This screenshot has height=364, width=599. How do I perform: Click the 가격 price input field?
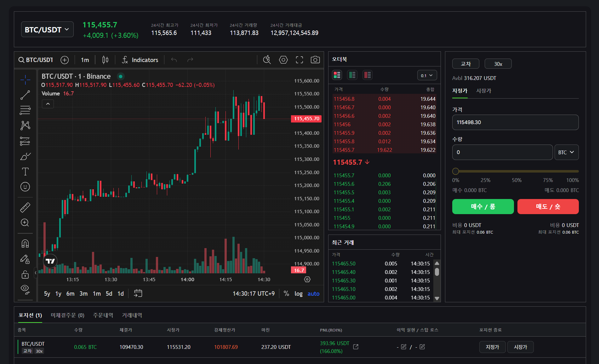tap(515, 122)
